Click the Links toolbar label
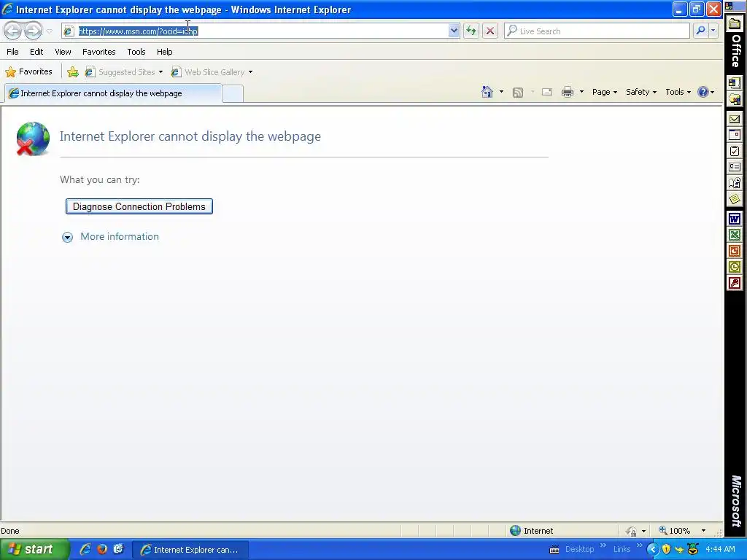The height and width of the screenshot is (560, 747). (622, 549)
